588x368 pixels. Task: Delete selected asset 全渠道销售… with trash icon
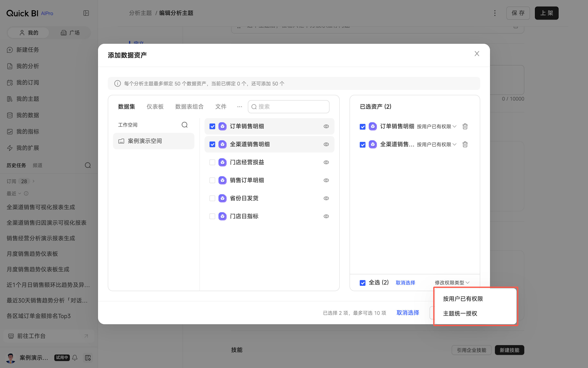465,144
